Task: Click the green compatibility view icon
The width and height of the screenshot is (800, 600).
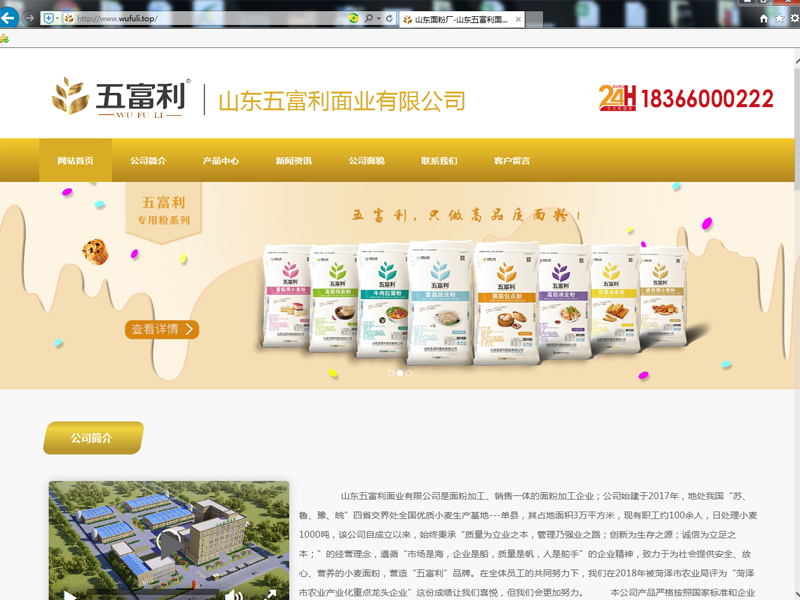Action: (353, 18)
